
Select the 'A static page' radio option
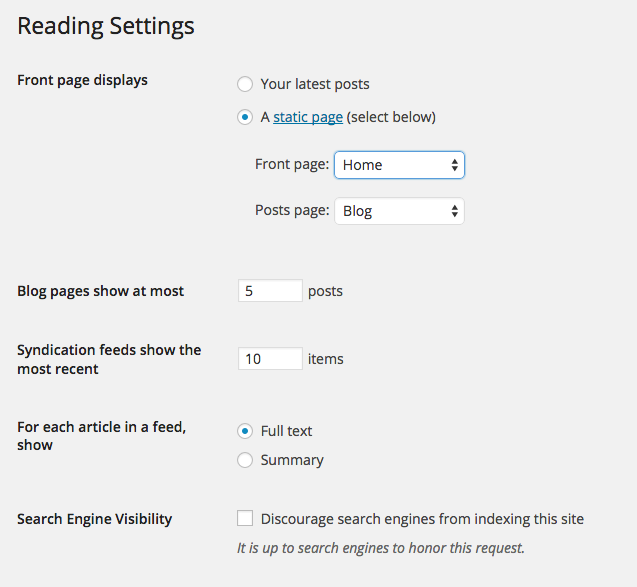tap(245, 117)
